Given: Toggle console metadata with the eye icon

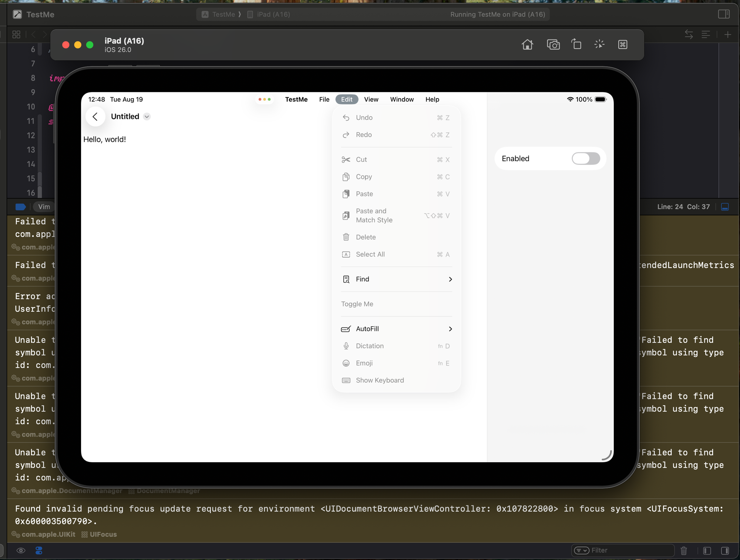Looking at the screenshot, I should [21, 550].
